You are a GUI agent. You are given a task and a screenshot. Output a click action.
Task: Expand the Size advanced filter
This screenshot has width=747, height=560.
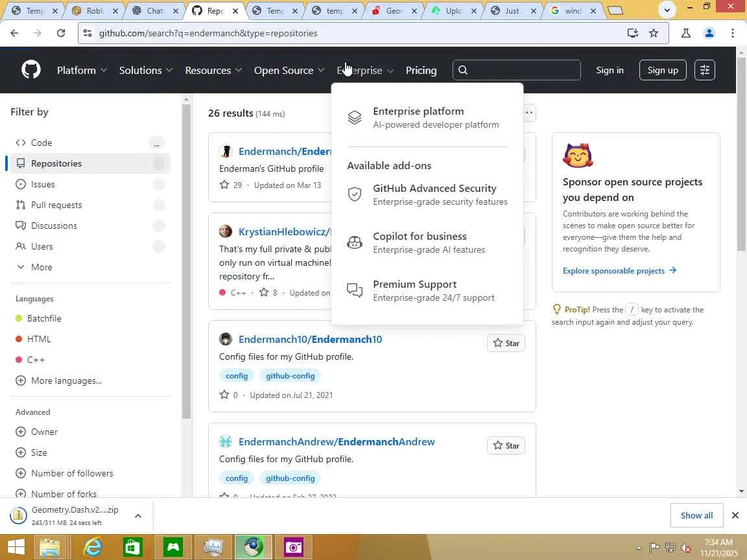31,452
